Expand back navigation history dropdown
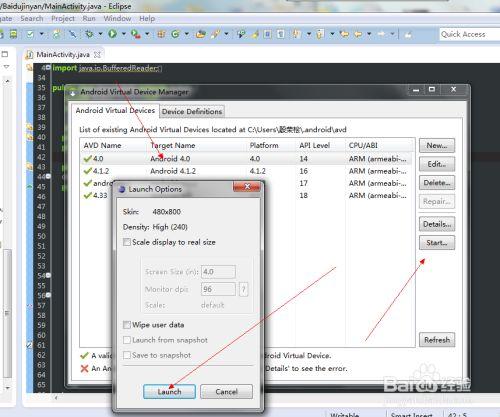Viewport: 500px width, 417px height. click(x=369, y=34)
